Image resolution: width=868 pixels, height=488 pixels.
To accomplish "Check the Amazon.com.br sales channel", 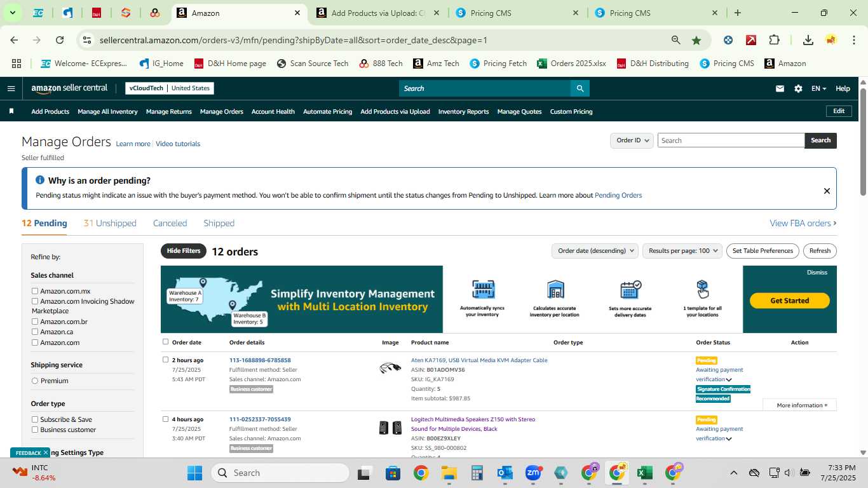I will 35,322.
